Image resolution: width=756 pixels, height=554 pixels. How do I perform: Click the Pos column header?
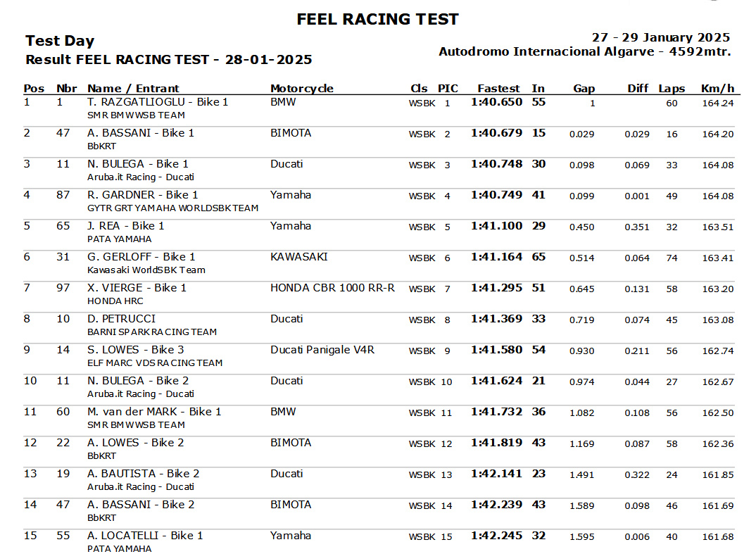34,88
